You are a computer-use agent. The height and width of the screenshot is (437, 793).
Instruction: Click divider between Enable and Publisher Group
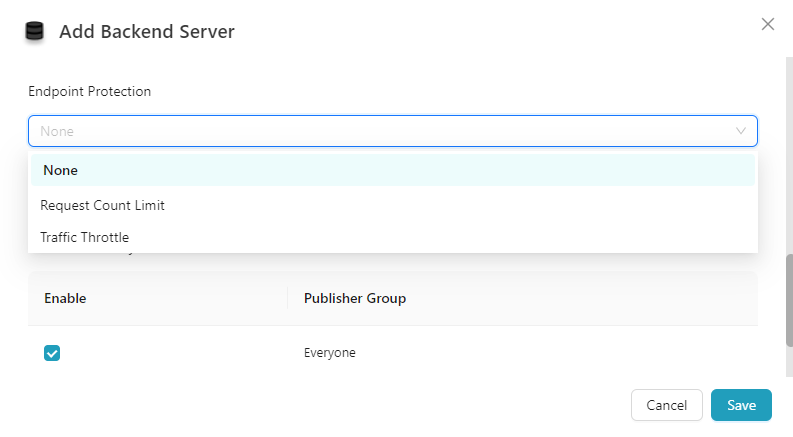288,298
